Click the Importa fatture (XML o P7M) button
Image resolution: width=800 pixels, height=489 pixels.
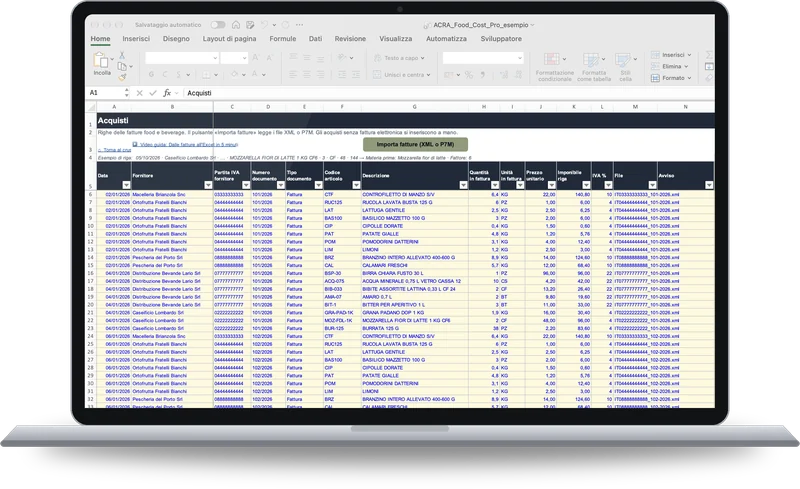(x=415, y=144)
